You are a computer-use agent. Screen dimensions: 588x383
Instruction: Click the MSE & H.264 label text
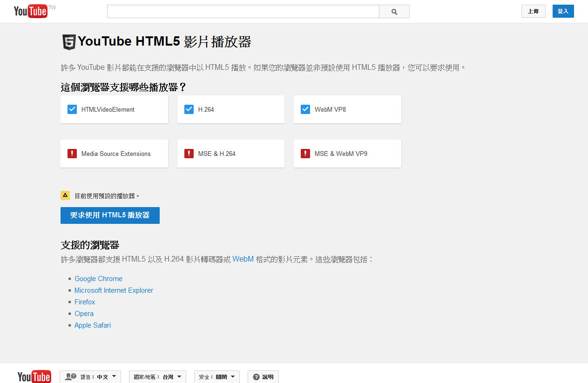pyautogui.click(x=217, y=154)
